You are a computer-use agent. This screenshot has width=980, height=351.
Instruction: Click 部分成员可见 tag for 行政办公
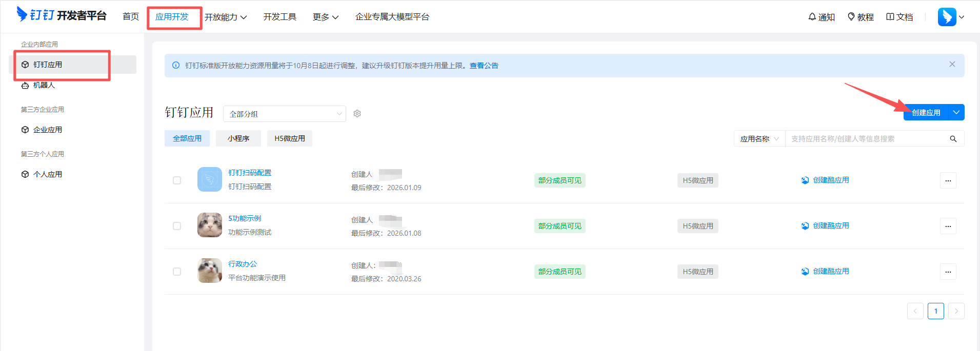[560, 272]
